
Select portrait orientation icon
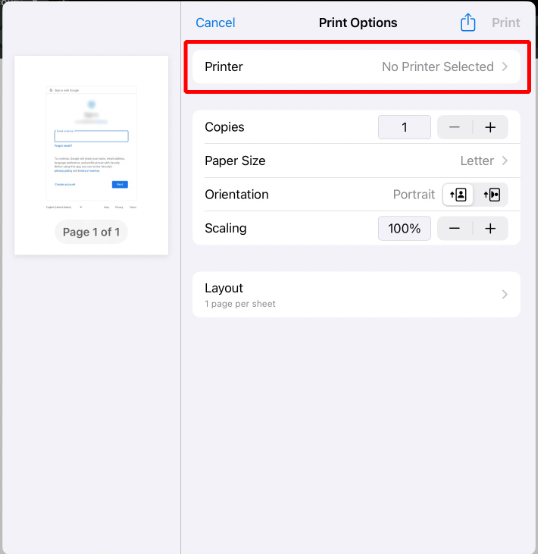point(458,195)
